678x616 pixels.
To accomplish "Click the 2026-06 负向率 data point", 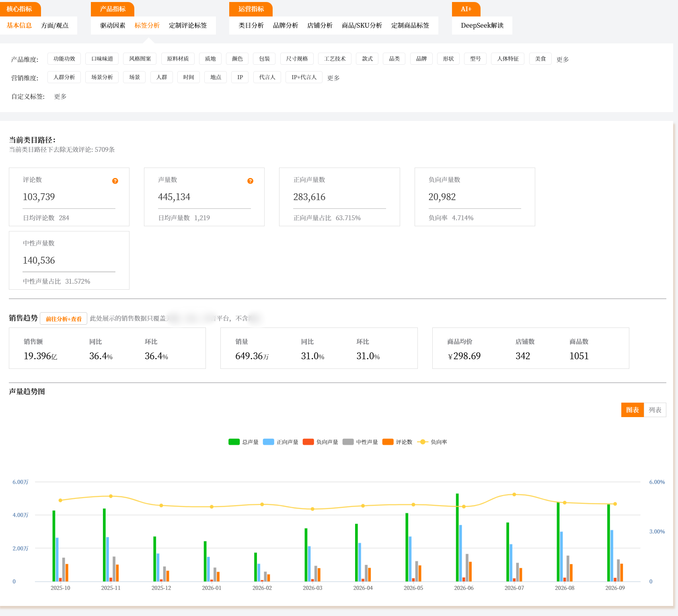I will pyautogui.click(x=464, y=506).
